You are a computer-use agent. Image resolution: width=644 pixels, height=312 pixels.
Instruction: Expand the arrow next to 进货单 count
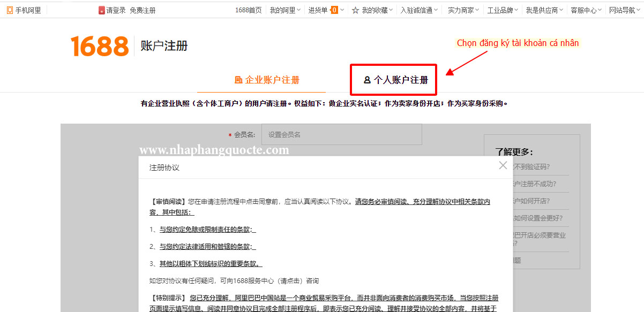(341, 10)
